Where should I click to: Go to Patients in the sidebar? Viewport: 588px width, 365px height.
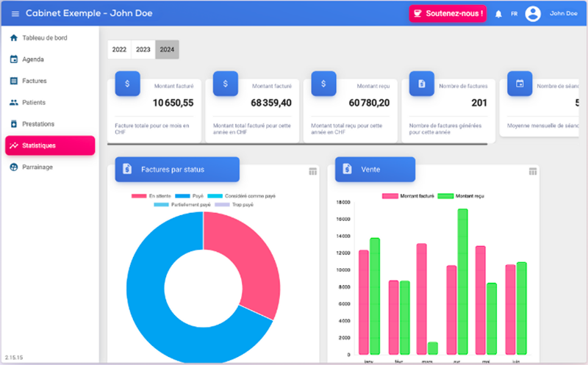pyautogui.click(x=34, y=103)
